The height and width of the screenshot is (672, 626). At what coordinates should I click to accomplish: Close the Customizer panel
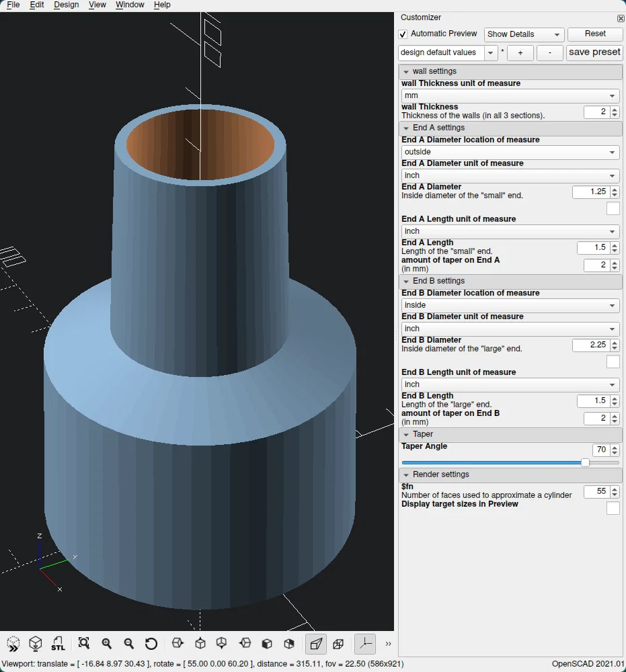[621, 18]
